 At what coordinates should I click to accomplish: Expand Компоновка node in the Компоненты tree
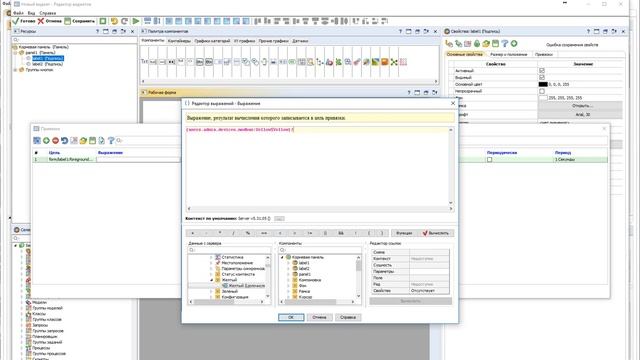[x=288, y=280]
